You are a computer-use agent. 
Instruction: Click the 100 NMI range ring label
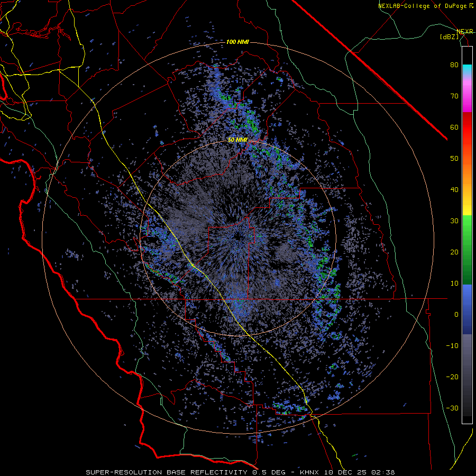pyautogui.click(x=237, y=42)
